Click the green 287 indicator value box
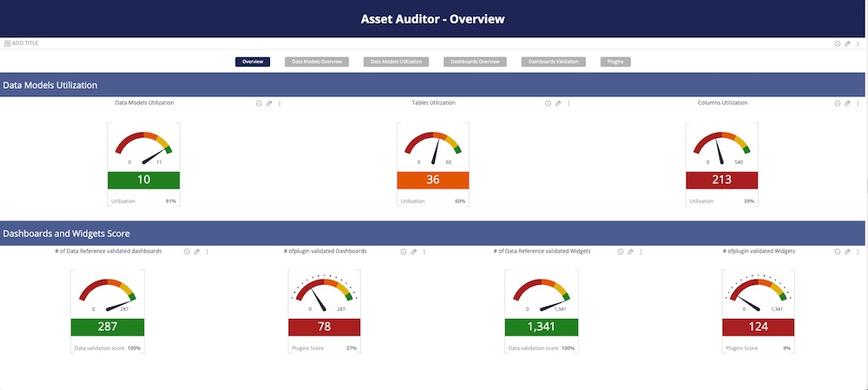The height and width of the screenshot is (390, 868). [x=108, y=327]
